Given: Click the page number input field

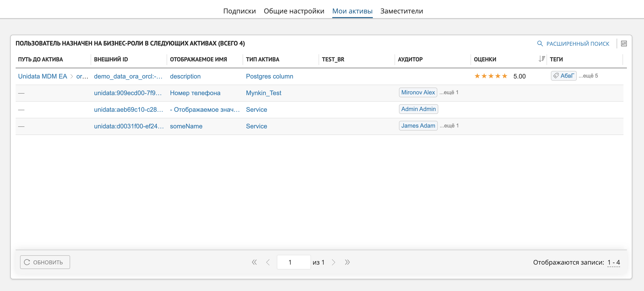Looking at the screenshot, I should pyautogui.click(x=293, y=262).
